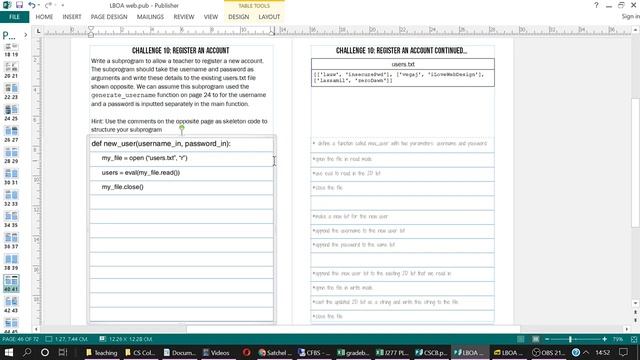Image resolution: width=640 pixels, height=360 pixels.
Task: Open the undo history dropdown arrow
Action: point(38,5)
